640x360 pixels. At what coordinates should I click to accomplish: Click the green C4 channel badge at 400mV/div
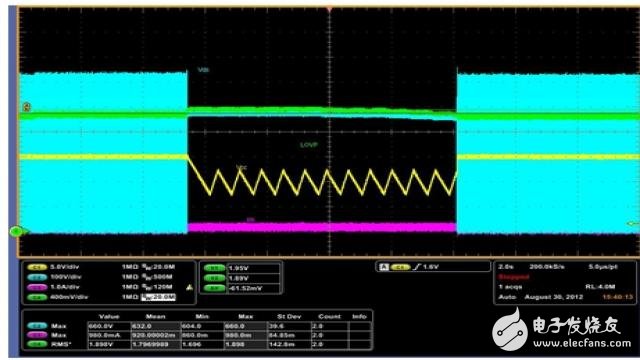[x=37, y=298]
